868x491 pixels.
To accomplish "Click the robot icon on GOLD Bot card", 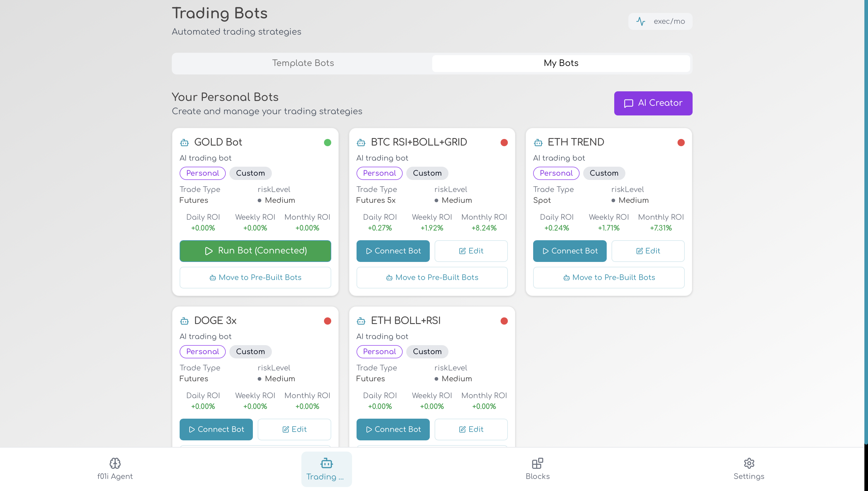I will click(184, 142).
